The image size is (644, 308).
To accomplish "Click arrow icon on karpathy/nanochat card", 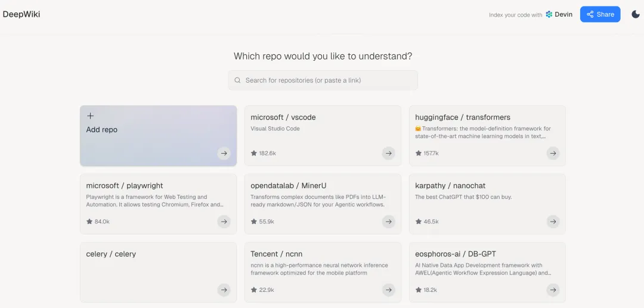I will [553, 222].
